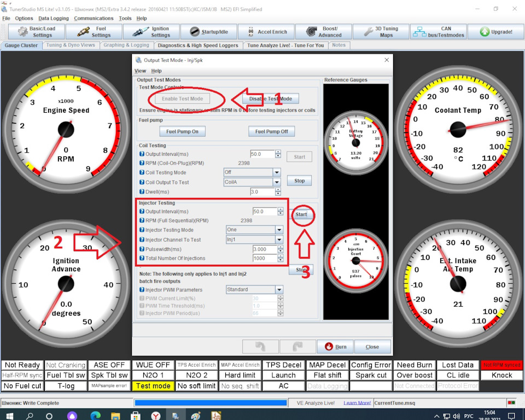Click help icon for Dwell(ms)
525x420 pixels.
click(142, 192)
